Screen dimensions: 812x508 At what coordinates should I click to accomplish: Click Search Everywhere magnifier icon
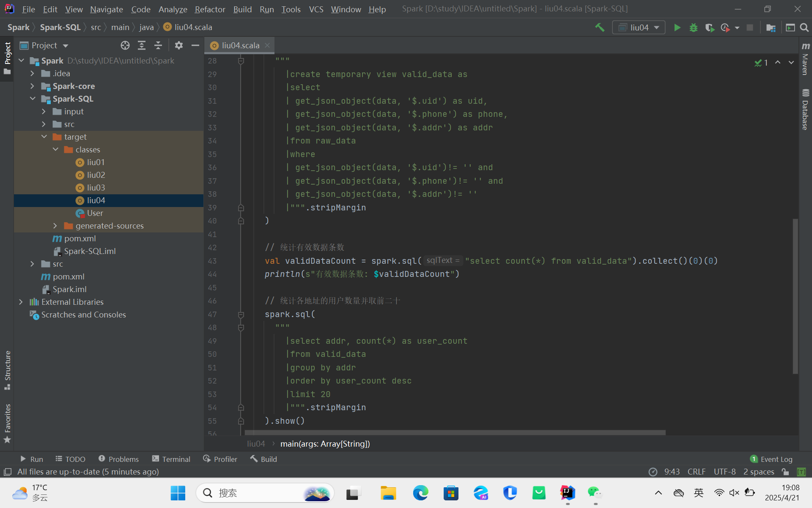point(804,28)
